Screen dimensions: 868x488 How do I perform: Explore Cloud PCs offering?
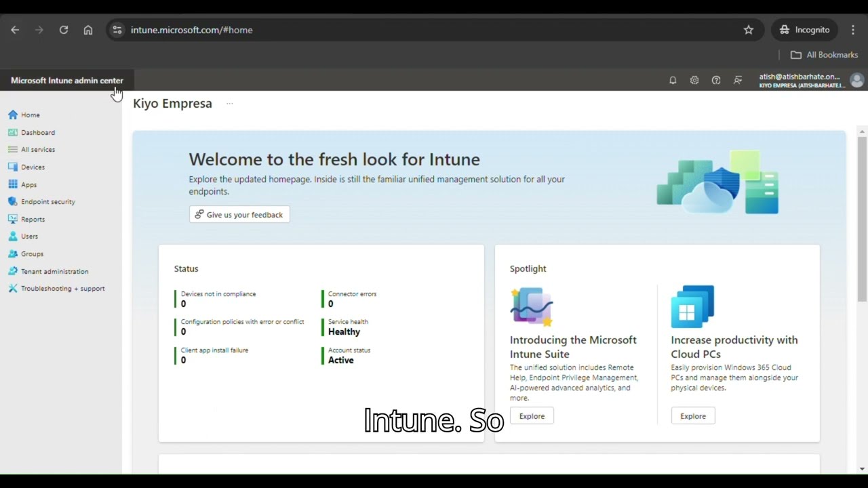coord(693,416)
